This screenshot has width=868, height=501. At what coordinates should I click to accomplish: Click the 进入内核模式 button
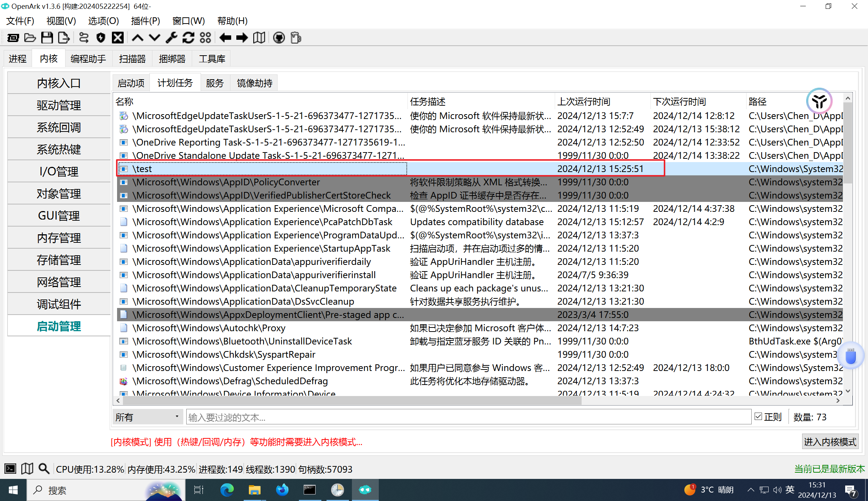(x=830, y=441)
